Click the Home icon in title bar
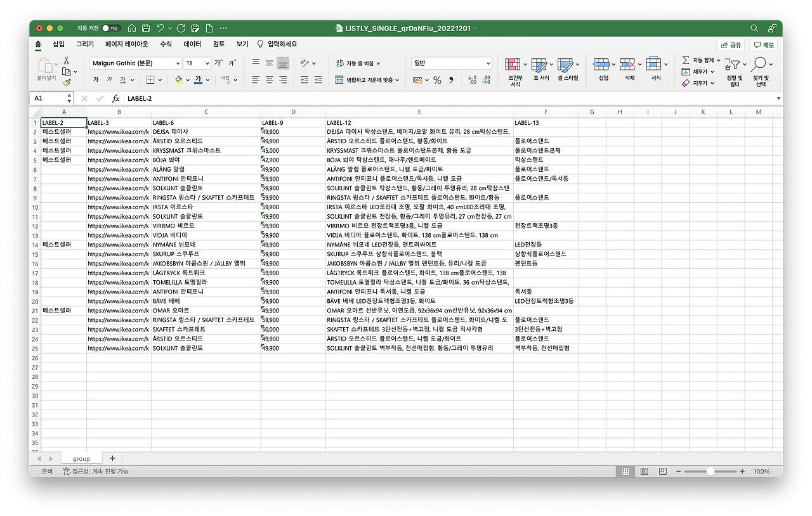812x516 pixels. [x=132, y=28]
